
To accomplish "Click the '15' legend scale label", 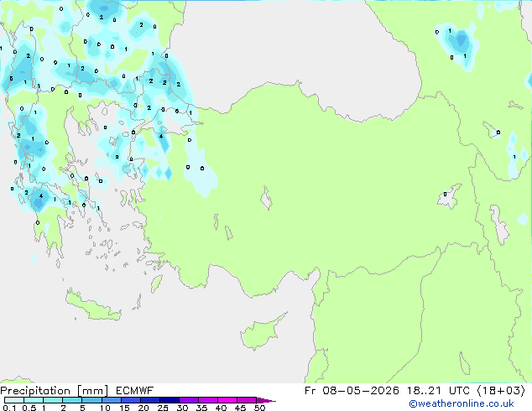I will click(124, 408).
